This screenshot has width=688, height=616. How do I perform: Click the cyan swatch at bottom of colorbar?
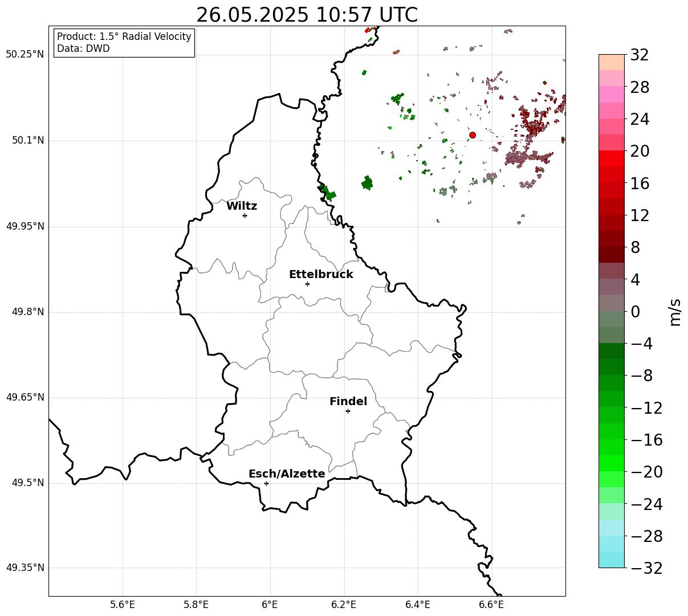pos(612,560)
